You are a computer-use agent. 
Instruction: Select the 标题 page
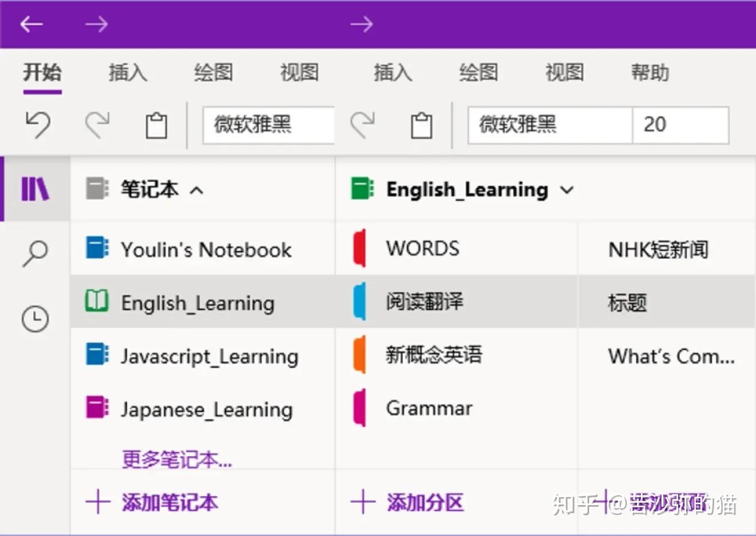pos(667,302)
